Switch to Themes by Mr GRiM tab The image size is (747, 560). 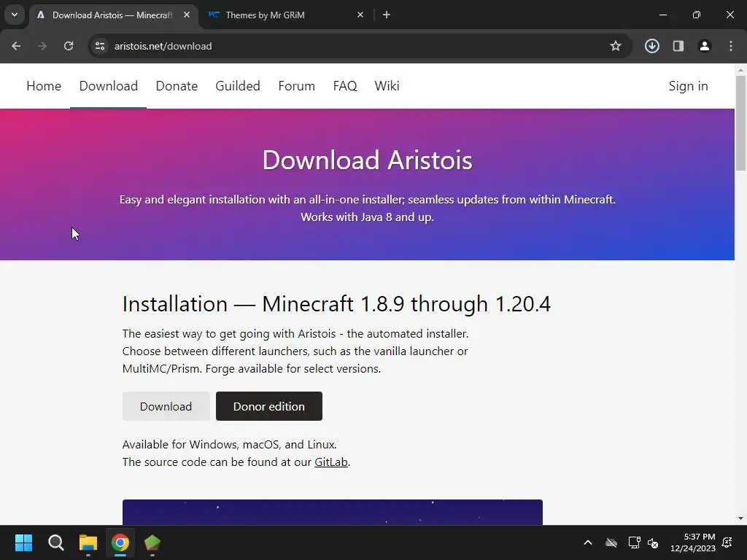point(285,15)
